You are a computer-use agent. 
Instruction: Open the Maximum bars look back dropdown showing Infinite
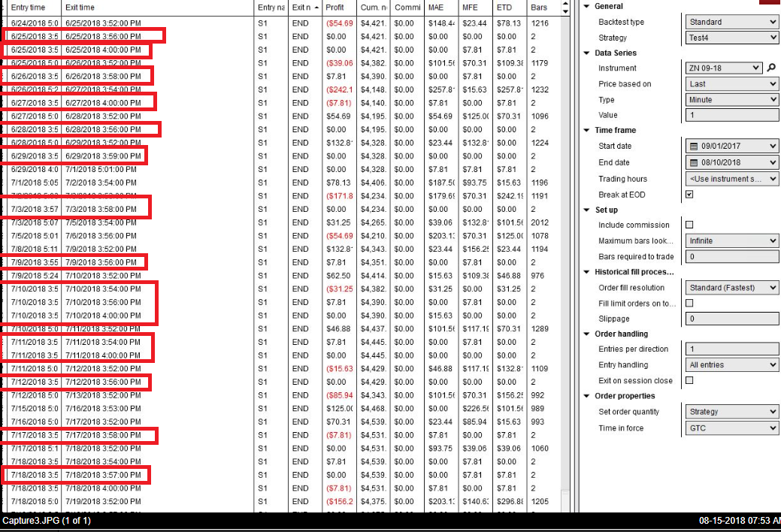tap(731, 240)
